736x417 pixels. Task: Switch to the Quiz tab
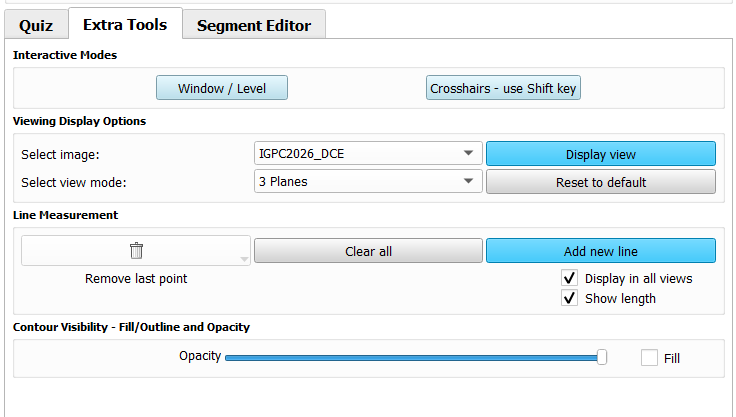pos(36,26)
